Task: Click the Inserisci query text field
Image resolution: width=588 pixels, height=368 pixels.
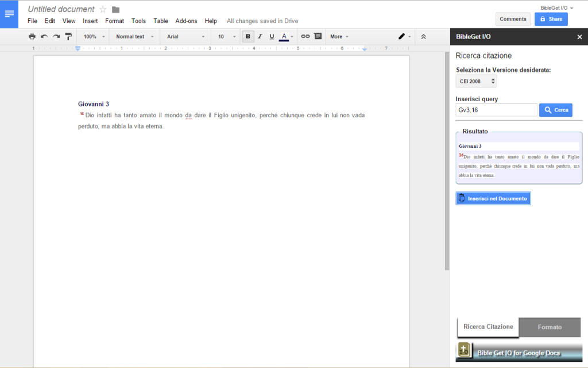Action: 496,110
